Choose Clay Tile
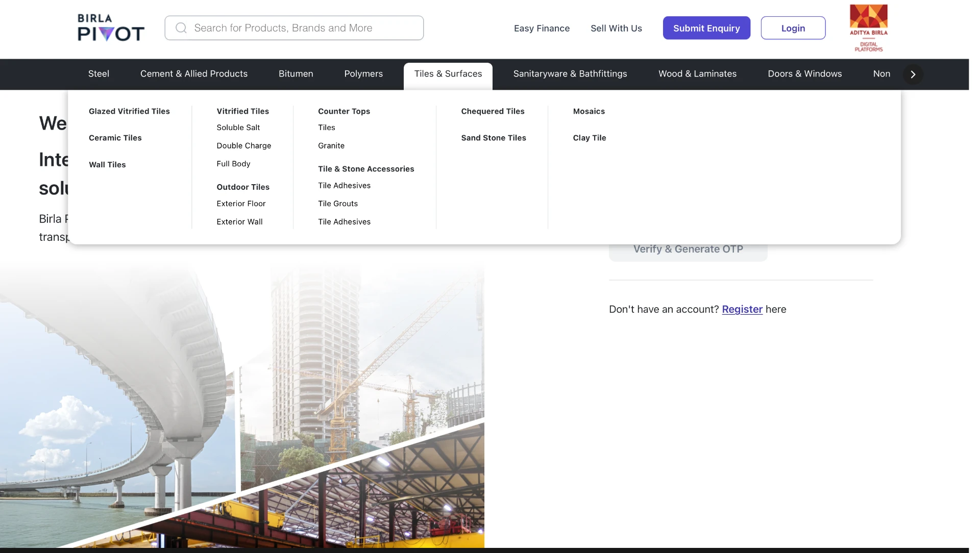 (x=590, y=138)
